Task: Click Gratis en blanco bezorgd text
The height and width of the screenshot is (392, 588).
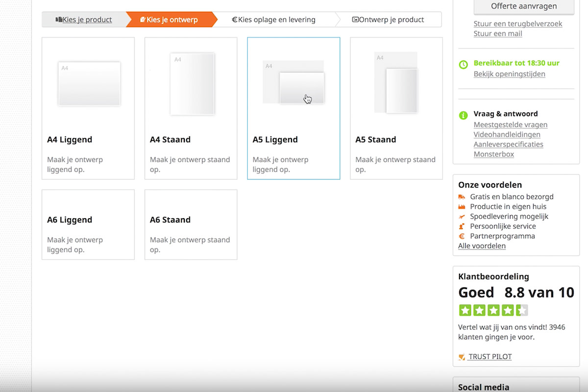Action: coord(512,196)
